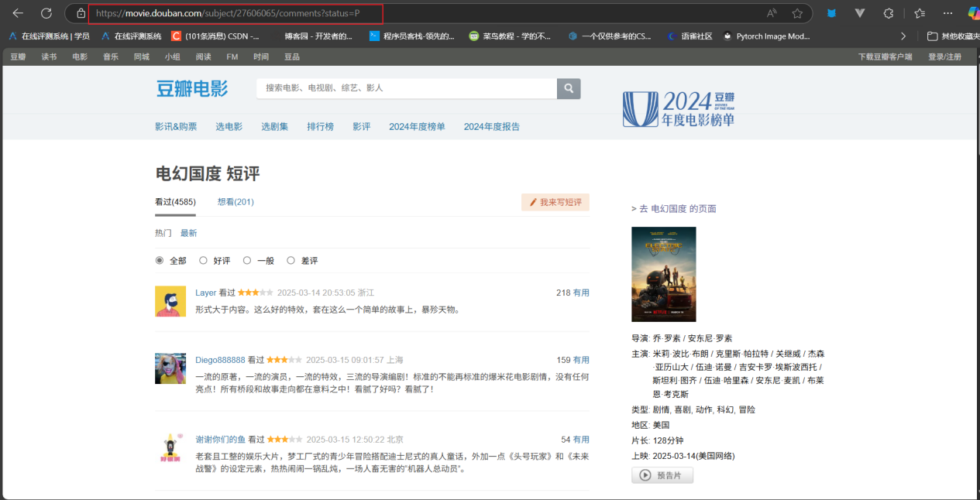Switch to the 看过(4585) tab
Image resolution: width=980 pixels, height=500 pixels.
[175, 202]
